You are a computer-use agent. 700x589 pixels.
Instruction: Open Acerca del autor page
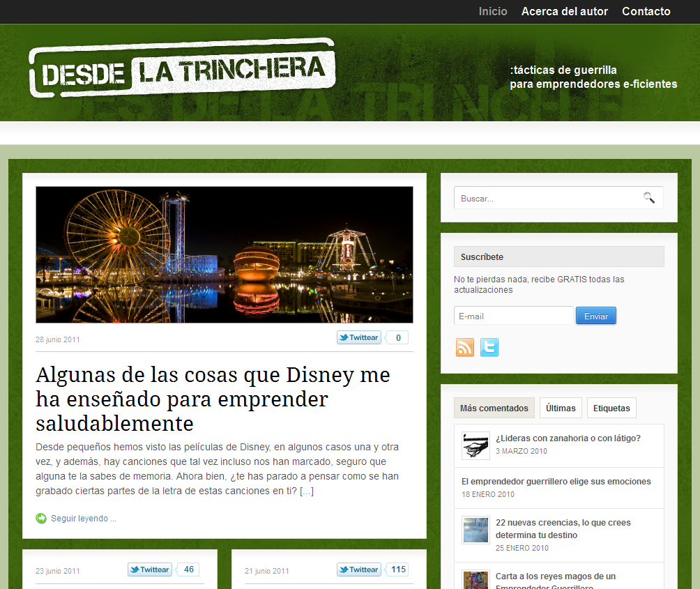point(565,12)
